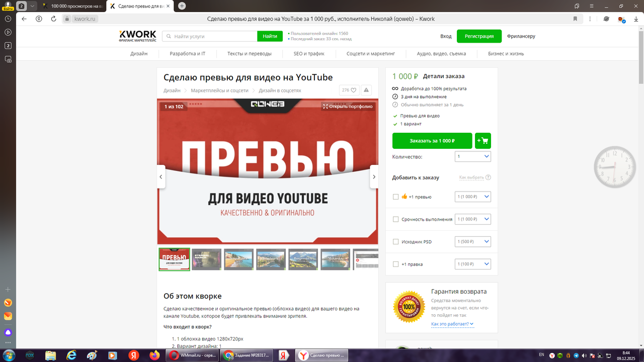Click in the Найти услуги search field
The image size is (644, 362).
(x=210, y=36)
